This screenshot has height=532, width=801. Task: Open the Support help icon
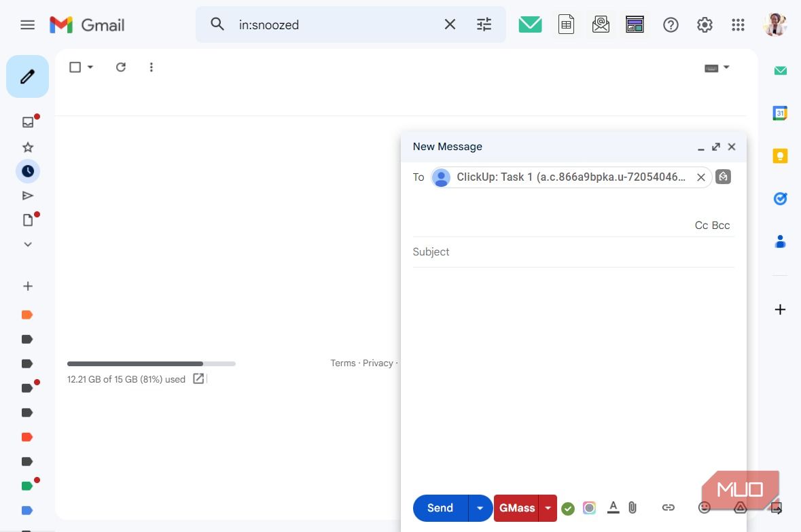(671, 24)
